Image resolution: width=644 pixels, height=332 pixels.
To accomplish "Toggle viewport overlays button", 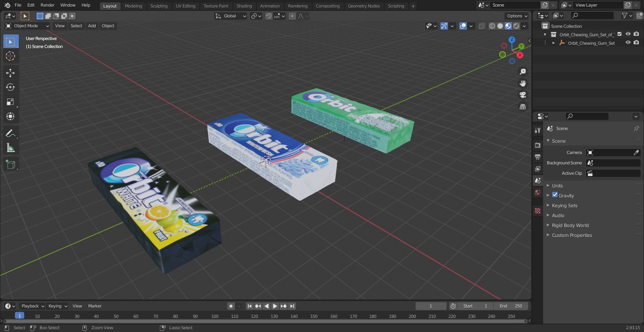I will (x=463, y=26).
